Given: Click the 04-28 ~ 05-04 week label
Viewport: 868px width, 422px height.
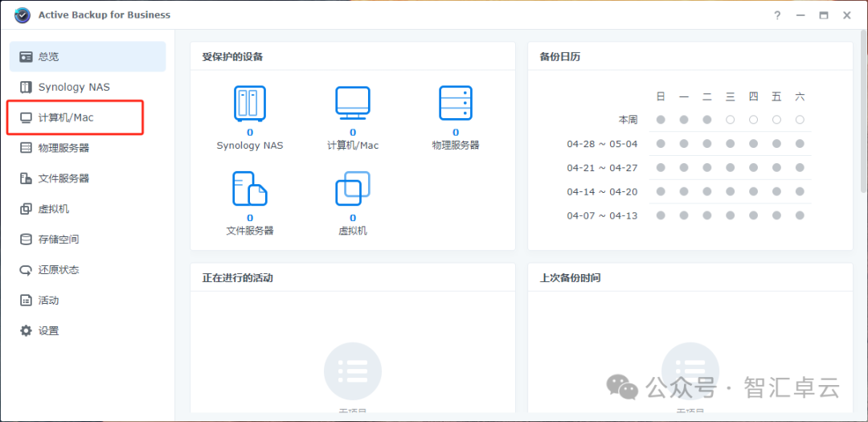Looking at the screenshot, I should 602,144.
